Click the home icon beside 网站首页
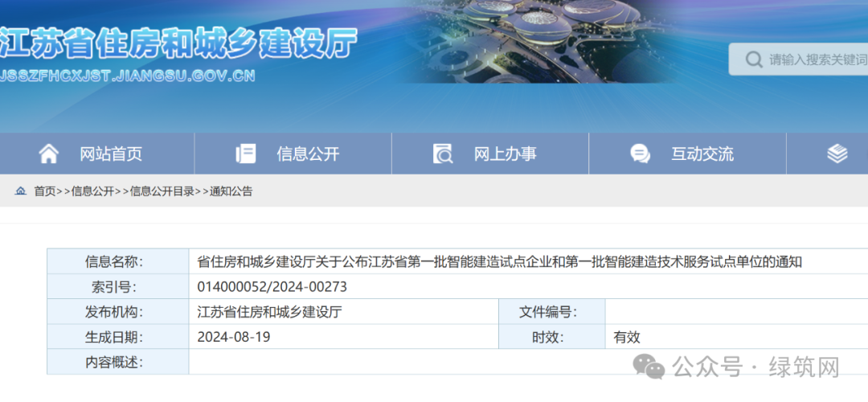Viewport: 868px width, 402px height. pos(49,154)
